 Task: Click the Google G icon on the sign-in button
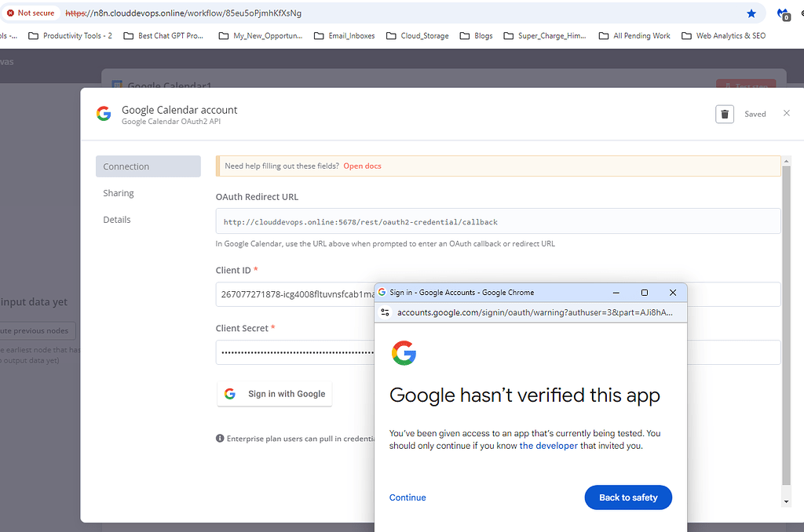coord(228,393)
